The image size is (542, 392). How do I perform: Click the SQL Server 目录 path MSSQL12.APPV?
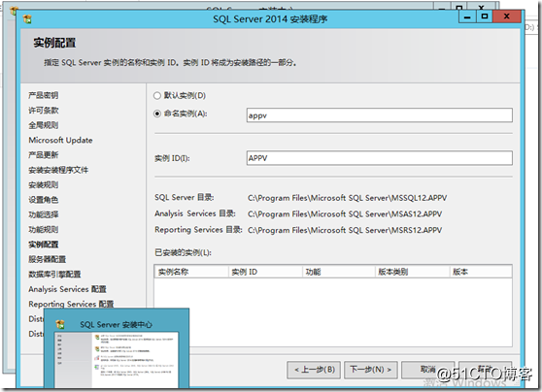click(348, 198)
